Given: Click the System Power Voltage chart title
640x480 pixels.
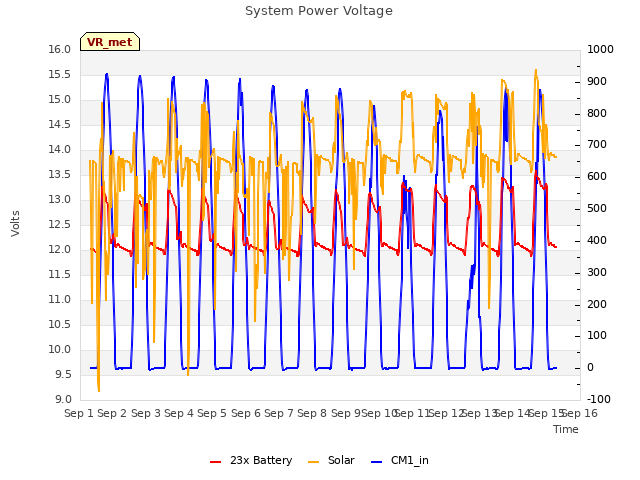Looking at the screenshot, I should pyautogui.click(x=319, y=11).
